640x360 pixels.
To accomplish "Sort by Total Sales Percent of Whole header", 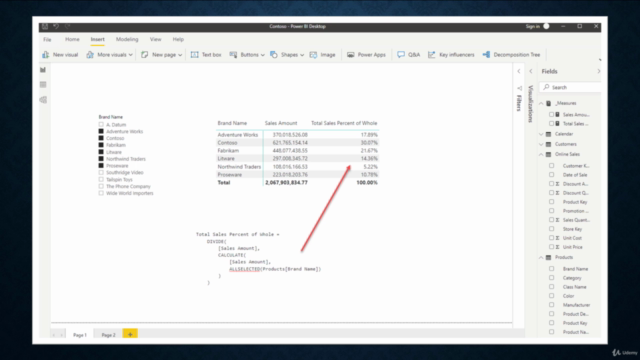I will [x=344, y=123].
